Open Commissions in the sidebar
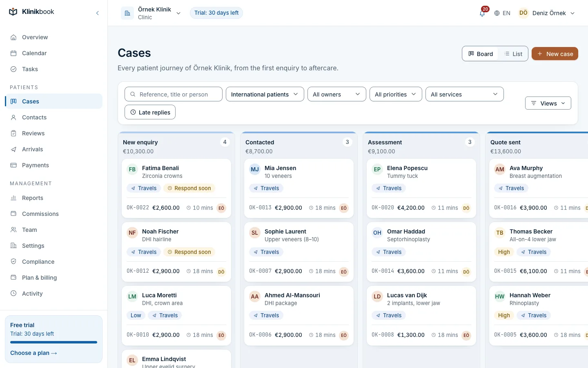 coord(53,214)
